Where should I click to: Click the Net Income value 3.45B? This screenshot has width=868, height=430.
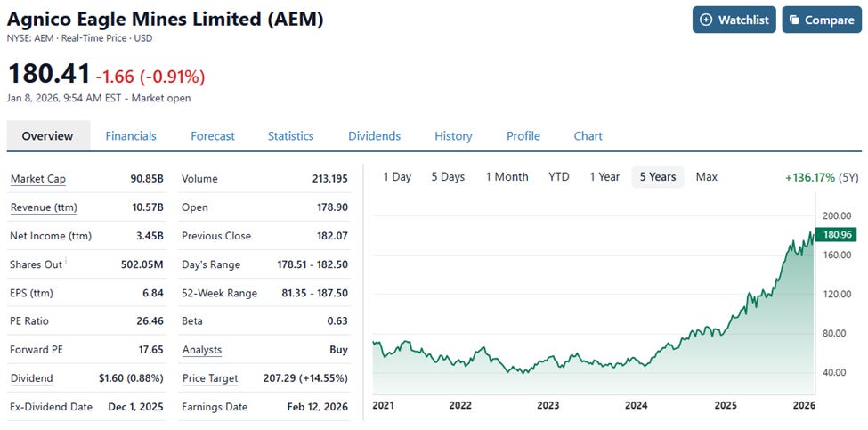(150, 236)
